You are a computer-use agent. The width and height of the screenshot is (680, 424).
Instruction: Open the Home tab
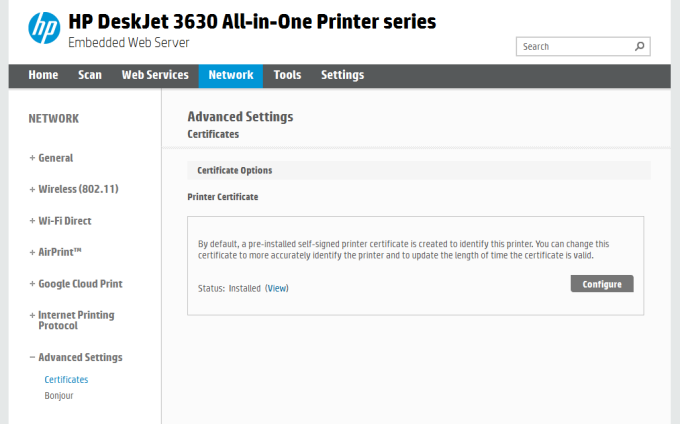pos(43,75)
